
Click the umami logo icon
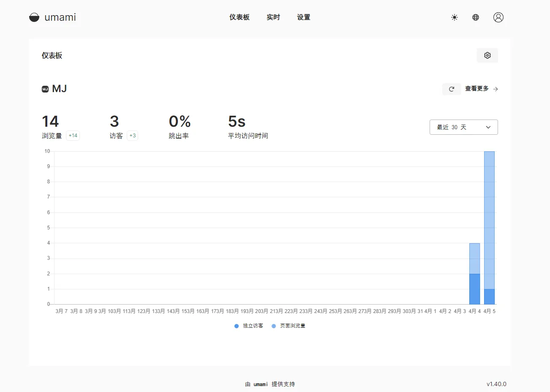point(34,17)
